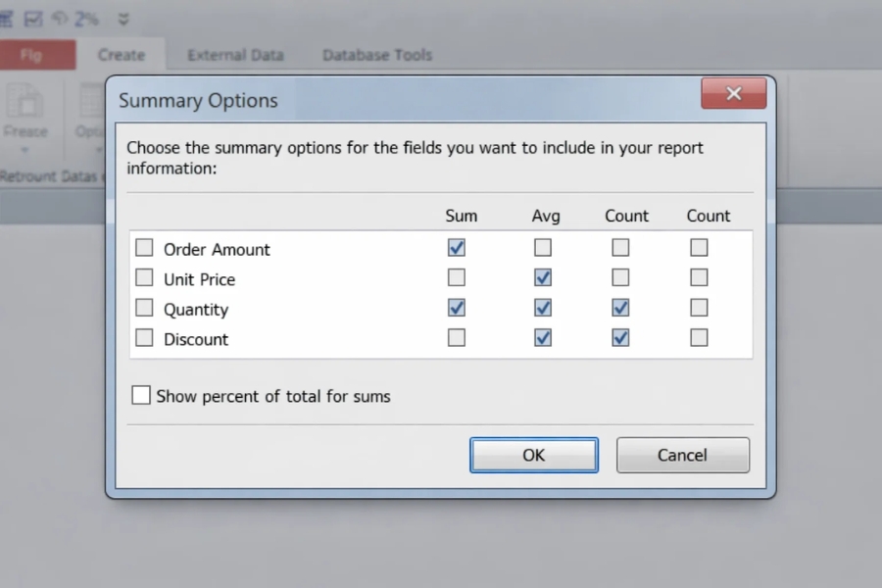
Task: Uncheck Sum for Order Amount
Action: tap(456, 248)
